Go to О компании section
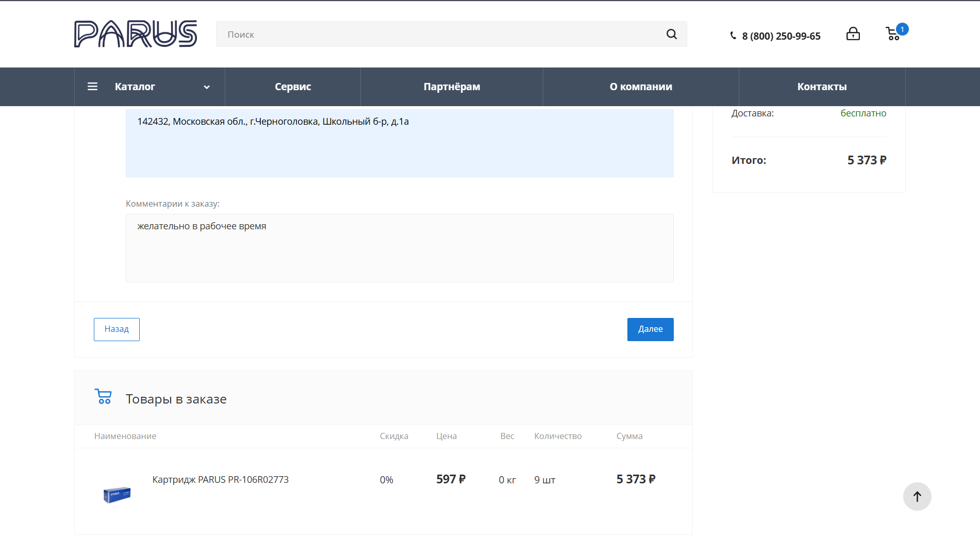 (641, 87)
